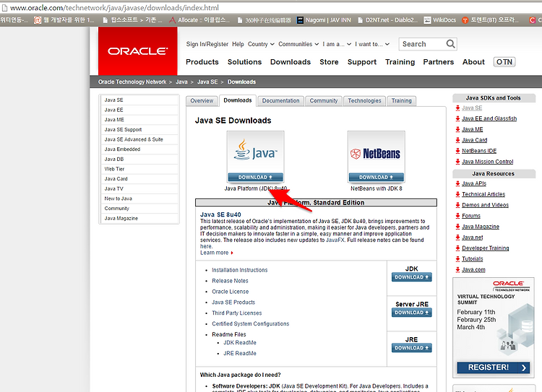
Task: Open the Training top menu
Action: pos(400,62)
